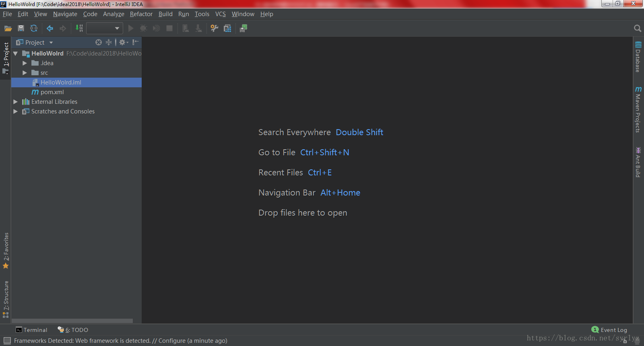Viewport: 644px width, 346px height.
Task: Click the Stop square icon
Action: click(x=169, y=28)
